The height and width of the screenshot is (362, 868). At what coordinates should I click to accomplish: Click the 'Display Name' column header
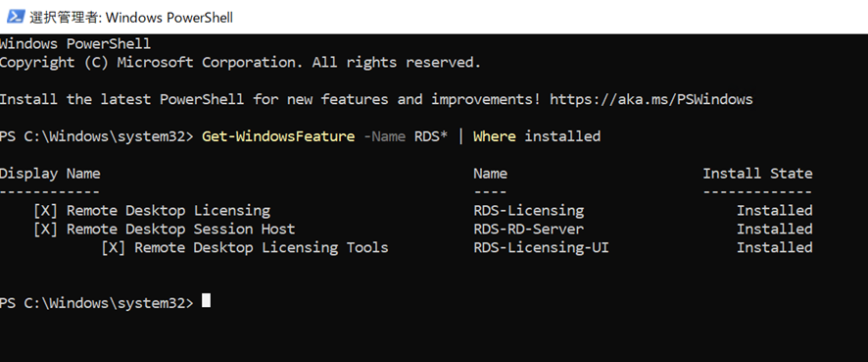[x=50, y=174]
